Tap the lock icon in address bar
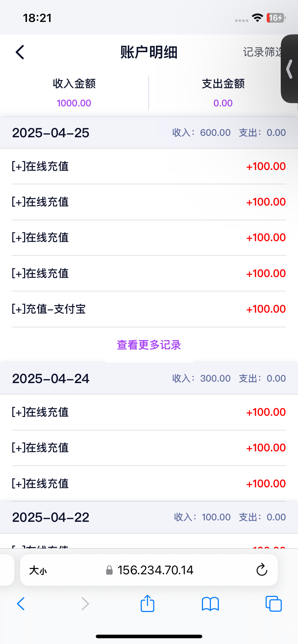 (x=109, y=570)
